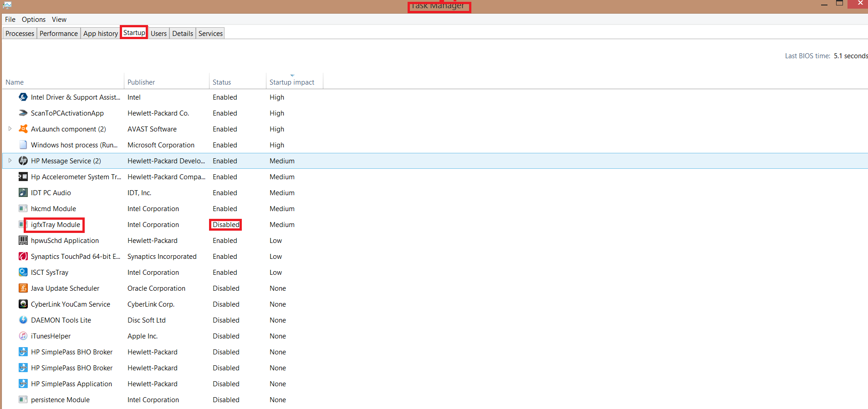Click the ScanToPCActivationApp icon
The width and height of the screenshot is (868, 409).
(23, 113)
